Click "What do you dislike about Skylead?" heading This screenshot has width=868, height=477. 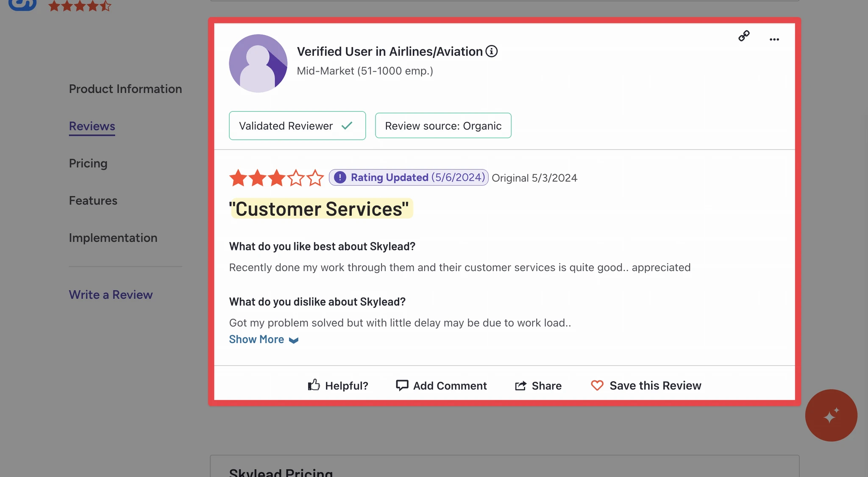pos(317,302)
